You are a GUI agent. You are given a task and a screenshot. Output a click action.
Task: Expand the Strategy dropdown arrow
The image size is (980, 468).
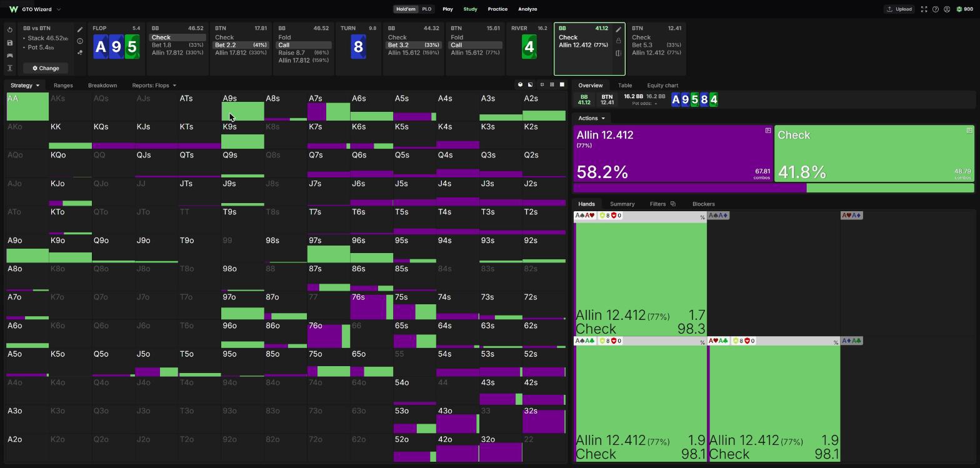click(37, 86)
